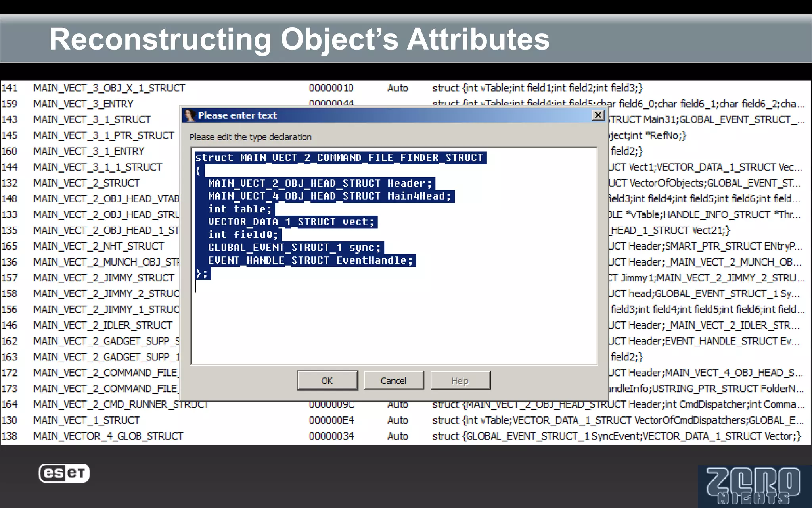Click inside the type declaration text area
The height and width of the screenshot is (508, 812).
click(x=394, y=256)
